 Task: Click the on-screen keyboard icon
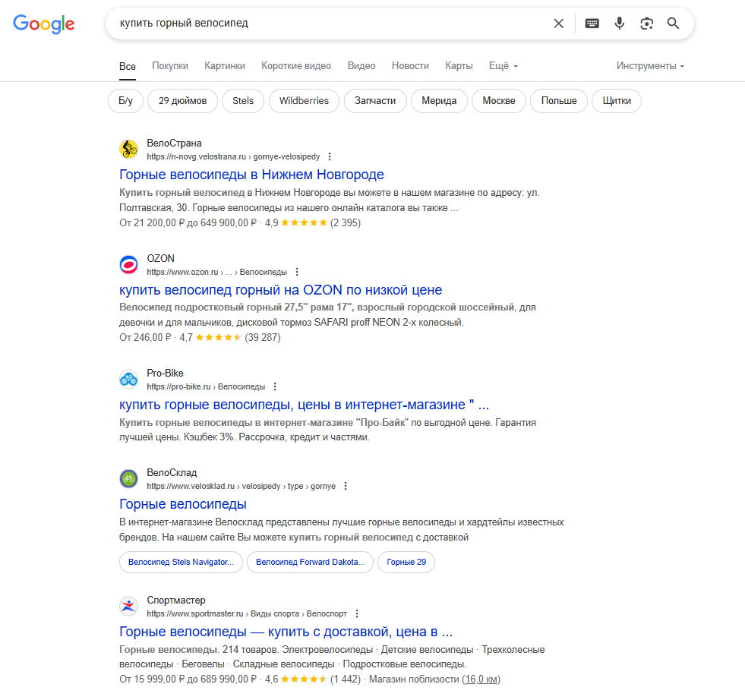[592, 24]
